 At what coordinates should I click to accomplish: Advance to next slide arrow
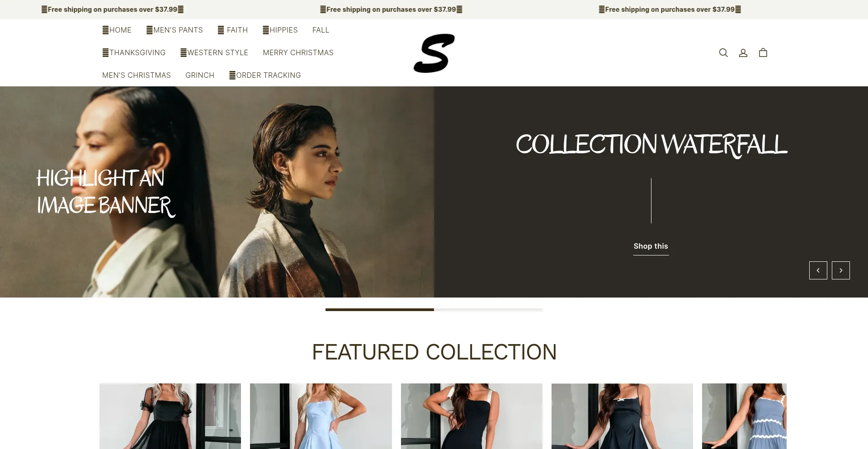(x=841, y=270)
